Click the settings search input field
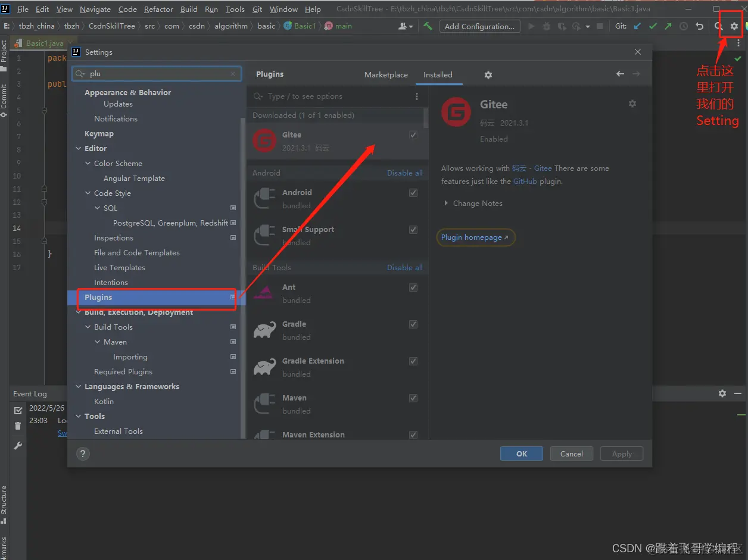 tap(158, 74)
